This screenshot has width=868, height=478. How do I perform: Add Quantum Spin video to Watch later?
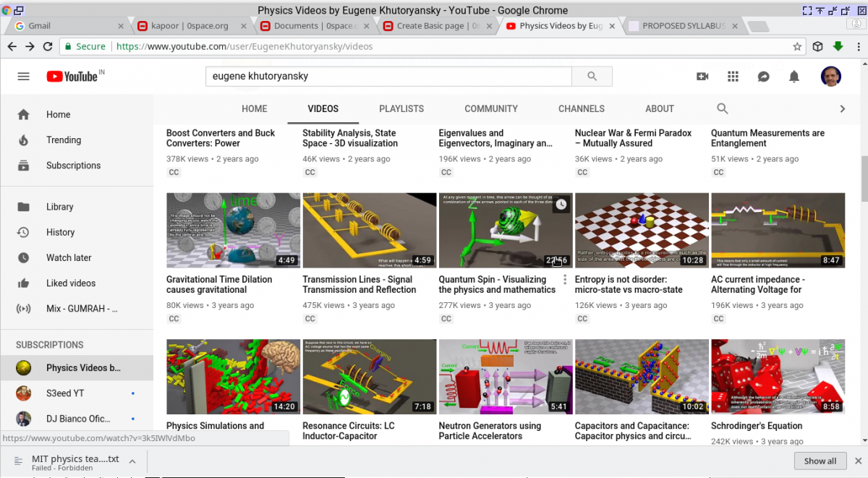(561, 205)
